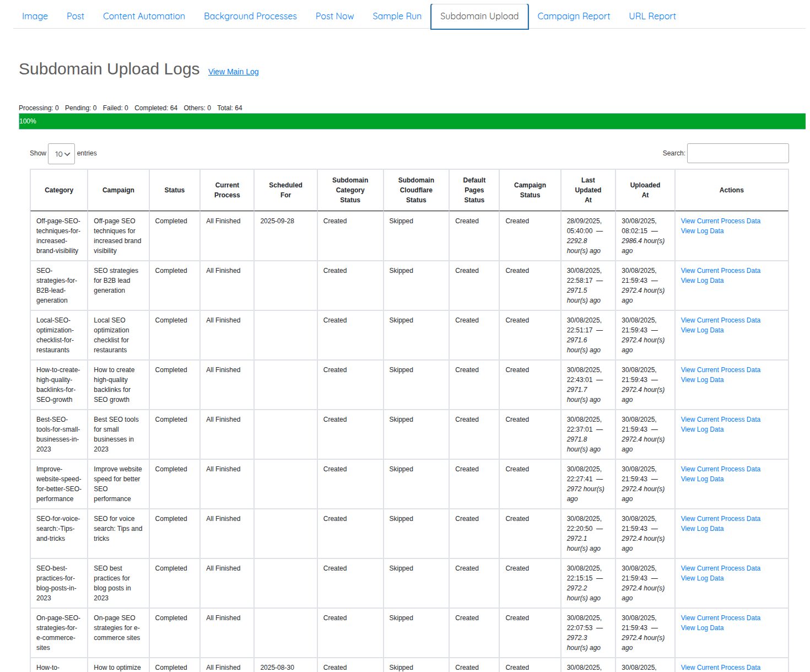Switch to the Image tab
The width and height of the screenshot is (810, 672).
point(35,16)
